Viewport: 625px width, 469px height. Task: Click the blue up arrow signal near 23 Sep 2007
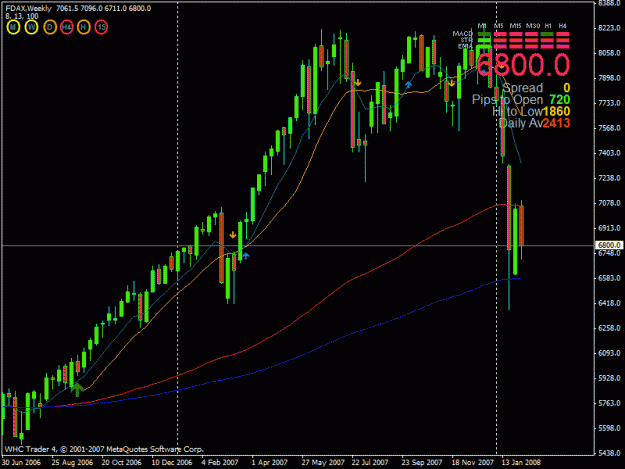pyautogui.click(x=408, y=84)
